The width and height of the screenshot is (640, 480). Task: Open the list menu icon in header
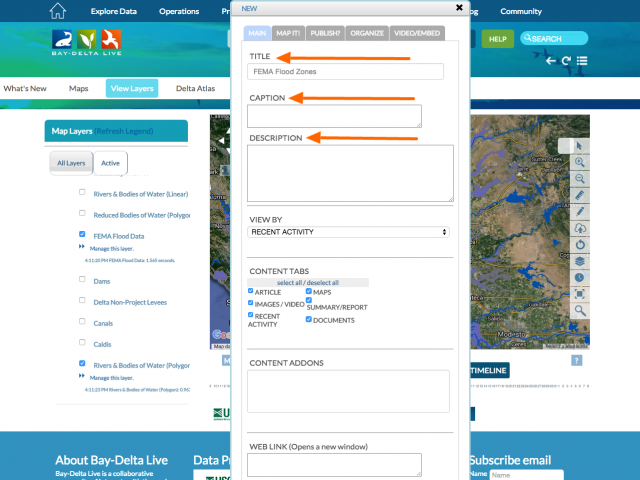582,61
